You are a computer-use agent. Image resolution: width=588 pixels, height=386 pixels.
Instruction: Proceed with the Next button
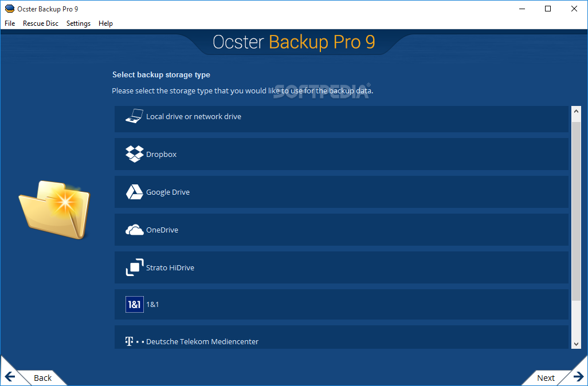tap(546, 378)
